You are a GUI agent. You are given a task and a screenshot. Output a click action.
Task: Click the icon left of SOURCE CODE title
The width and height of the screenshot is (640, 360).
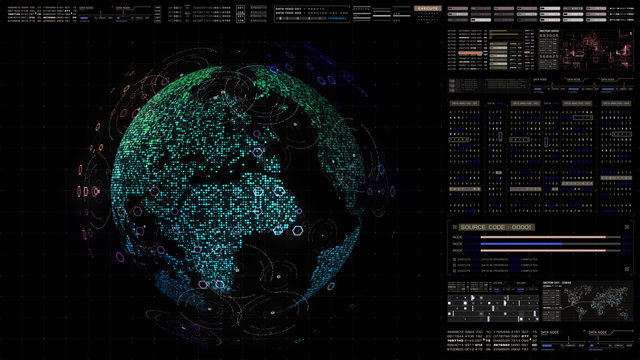(x=454, y=227)
